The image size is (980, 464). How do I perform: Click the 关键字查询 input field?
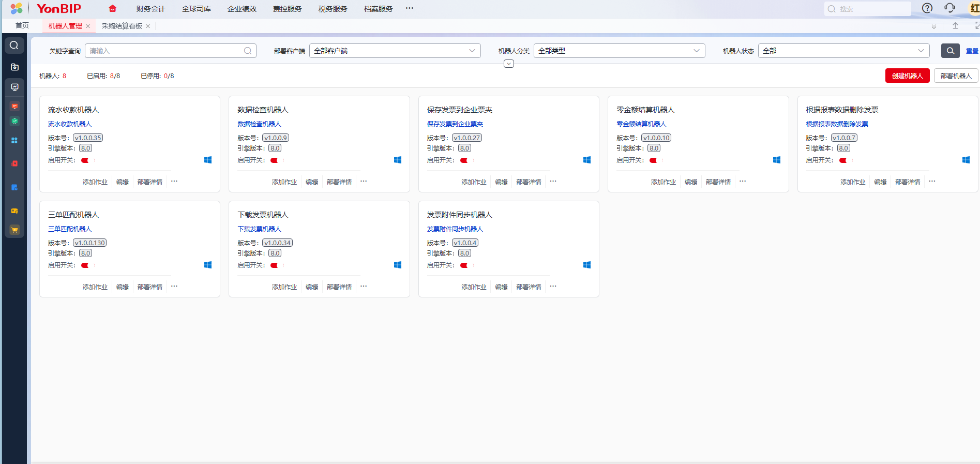point(165,51)
